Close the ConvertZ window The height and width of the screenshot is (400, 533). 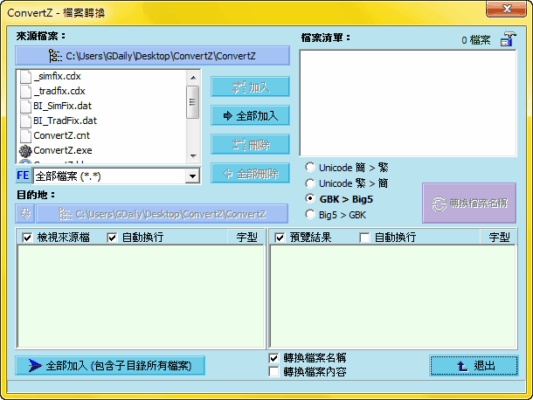(x=506, y=8)
